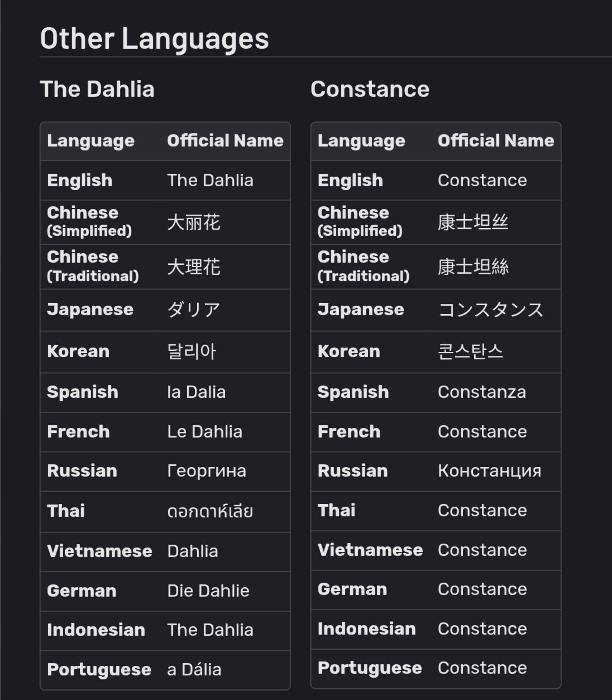Select the Simplified Chinese name 大丽花

click(x=194, y=222)
